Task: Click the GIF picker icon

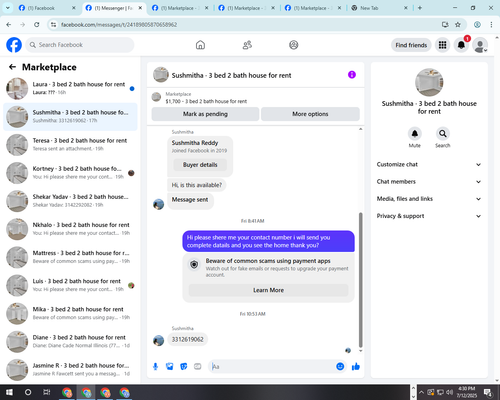Action: coord(198,367)
